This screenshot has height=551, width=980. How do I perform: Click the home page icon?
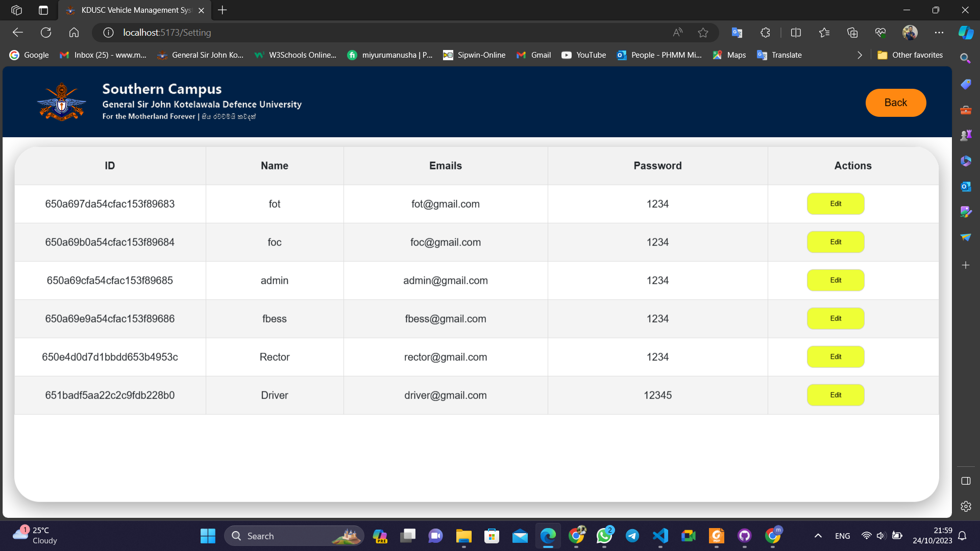point(74,33)
